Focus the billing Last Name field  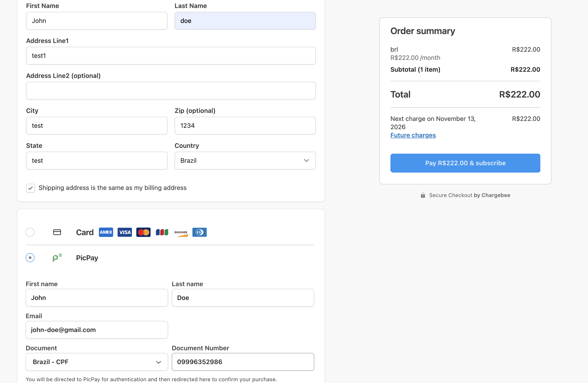[x=245, y=21]
